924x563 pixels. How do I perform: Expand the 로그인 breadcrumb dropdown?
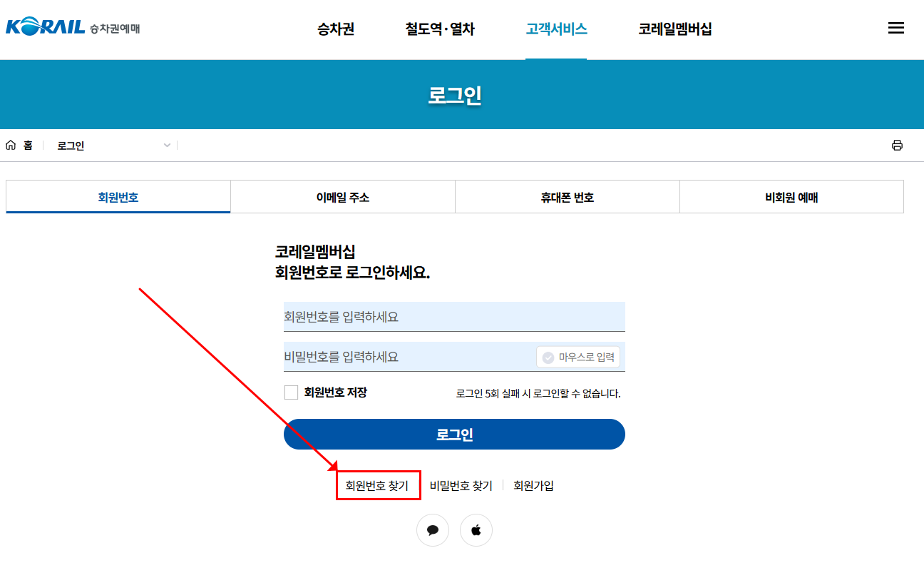[167, 144]
